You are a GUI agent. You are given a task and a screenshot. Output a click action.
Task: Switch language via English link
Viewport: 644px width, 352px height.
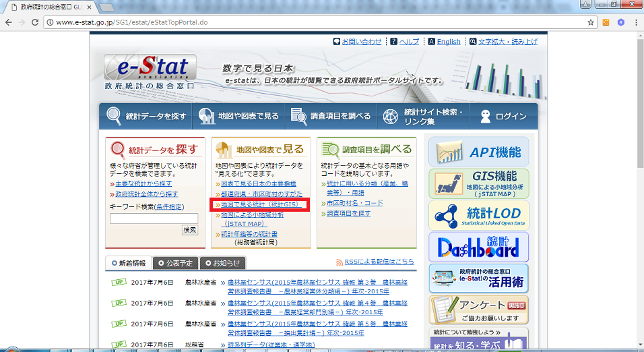pos(449,42)
